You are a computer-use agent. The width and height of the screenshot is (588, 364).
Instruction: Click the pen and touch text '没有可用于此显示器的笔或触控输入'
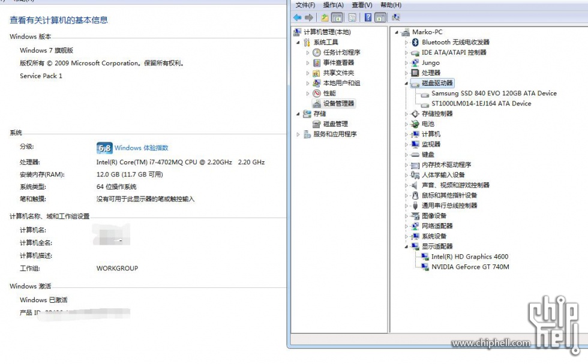pyautogui.click(x=145, y=199)
